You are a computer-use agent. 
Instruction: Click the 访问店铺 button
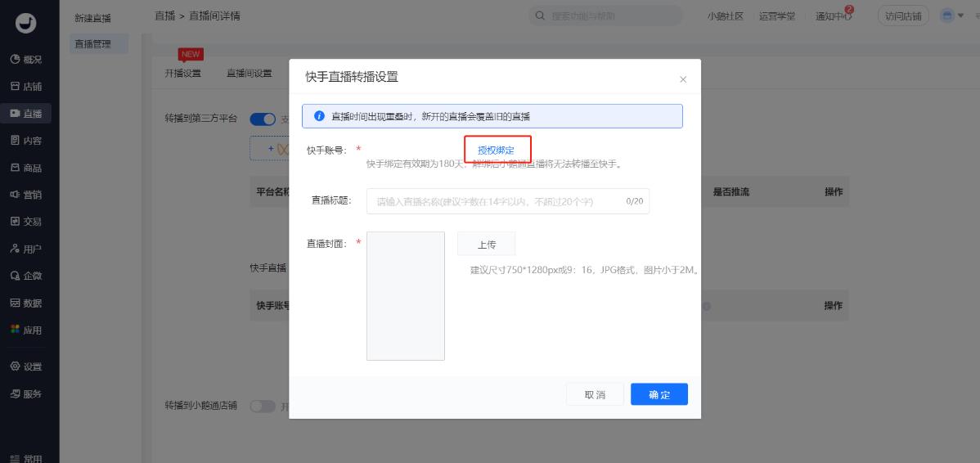pos(903,16)
